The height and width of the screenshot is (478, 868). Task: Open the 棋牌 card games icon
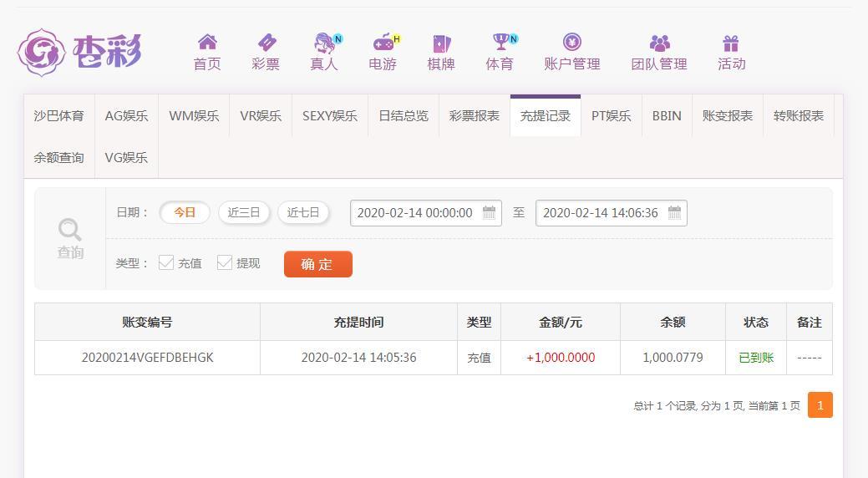441,43
